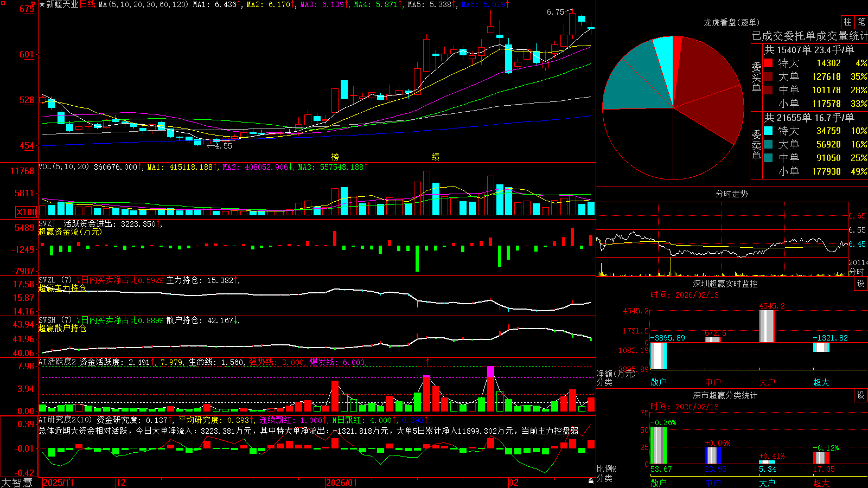Click the 已成交委托单成交量统计 header
Image resolution: width=868 pixels, height=488 pixels.
pos(809,36)
